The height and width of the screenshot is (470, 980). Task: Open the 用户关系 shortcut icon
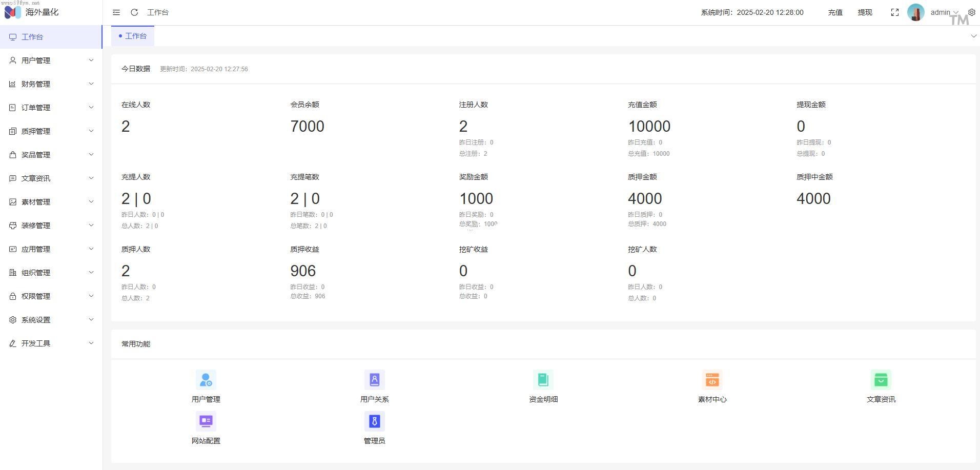374,380
